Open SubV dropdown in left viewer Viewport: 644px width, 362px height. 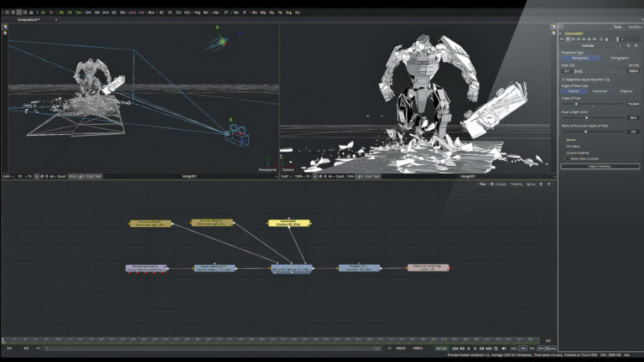click(8, 177)
